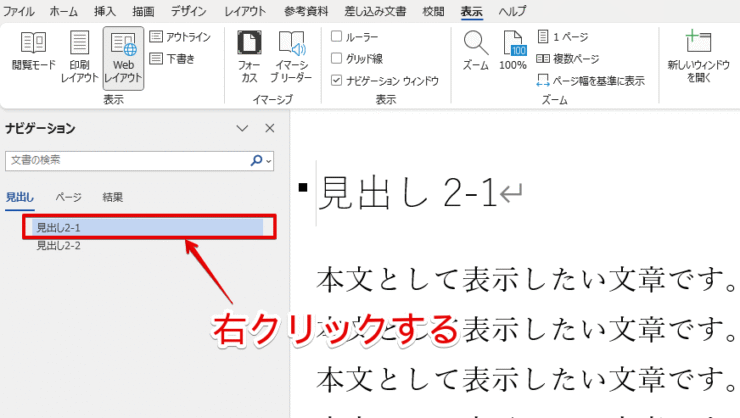Open 新しいウィンドウを開く
The height and width of the screenshot is (418, 740).
pyautogui.click(x=698, y=57)
